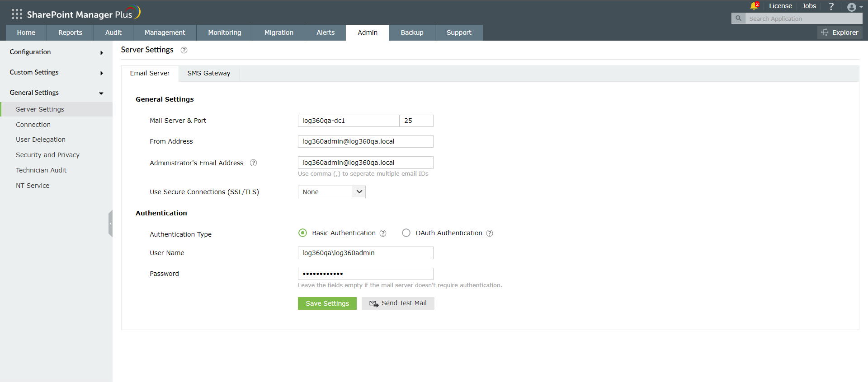Click the Password field
The height and width of the screenshot is (382, 868).
pos(365,274)
